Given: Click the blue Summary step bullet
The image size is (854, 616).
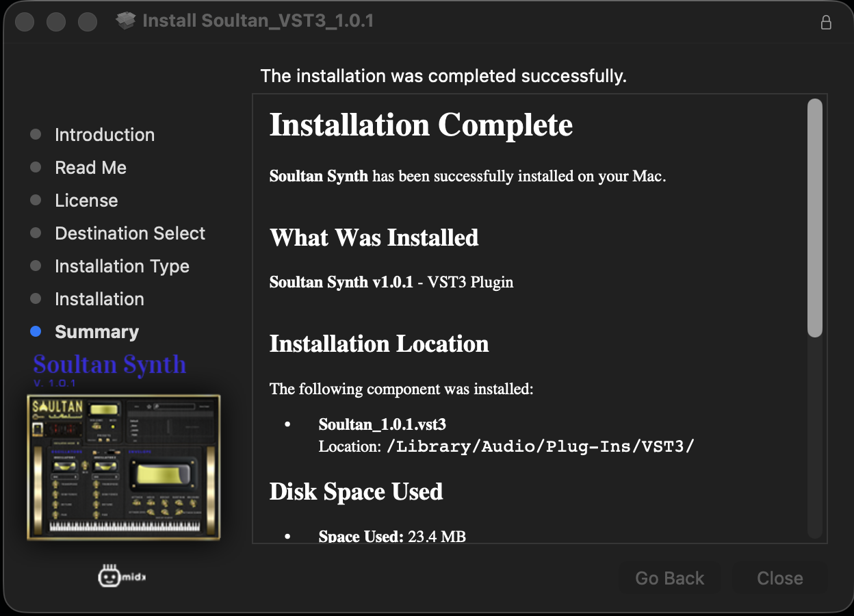Looking at the screenshot, I should (36, 331).
